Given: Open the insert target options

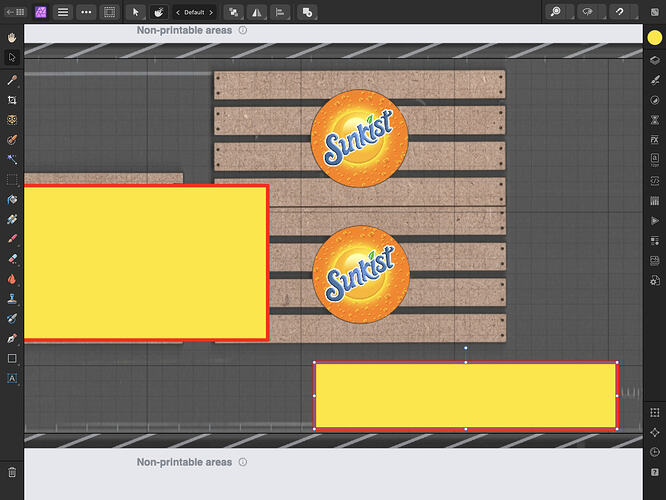Looking at the screenshot, I should tap(307, 12).
